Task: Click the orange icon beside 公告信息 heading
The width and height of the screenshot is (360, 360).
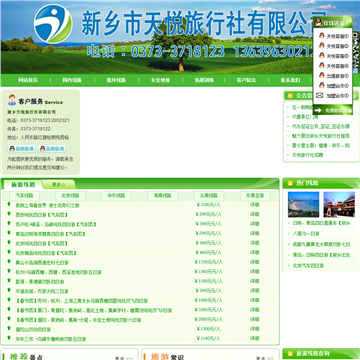Action: pos(290,96)
